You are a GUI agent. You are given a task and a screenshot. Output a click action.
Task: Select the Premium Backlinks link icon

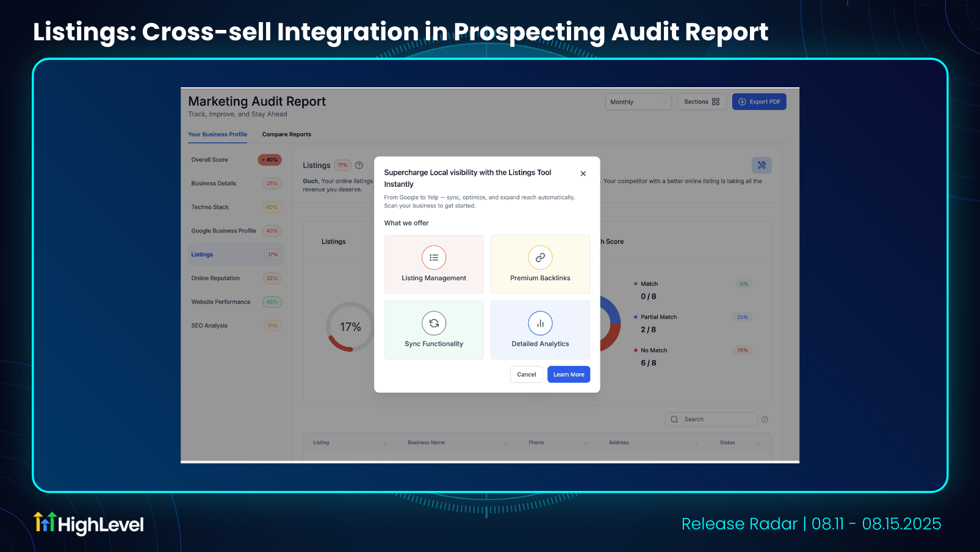coord(540,258)
